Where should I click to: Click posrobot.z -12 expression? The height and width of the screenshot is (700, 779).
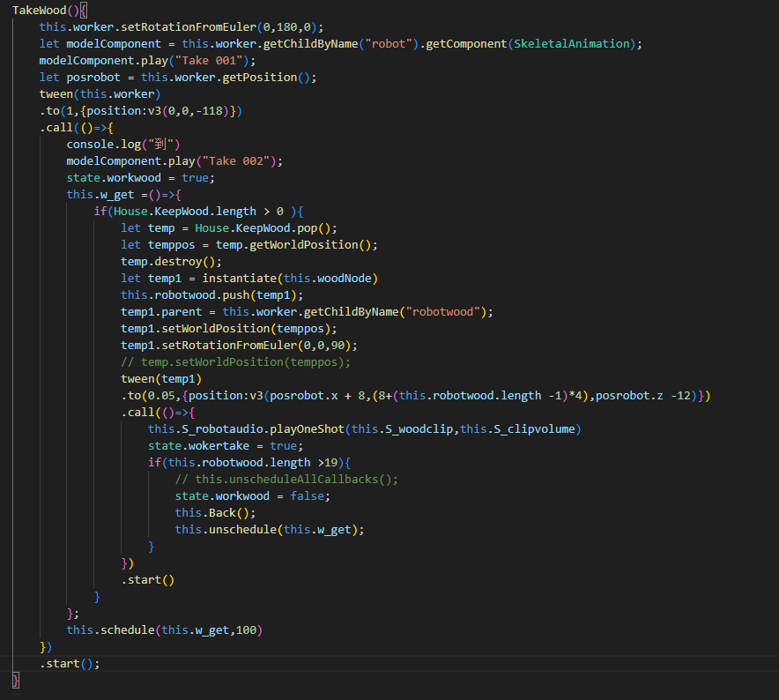coord(643,396)
